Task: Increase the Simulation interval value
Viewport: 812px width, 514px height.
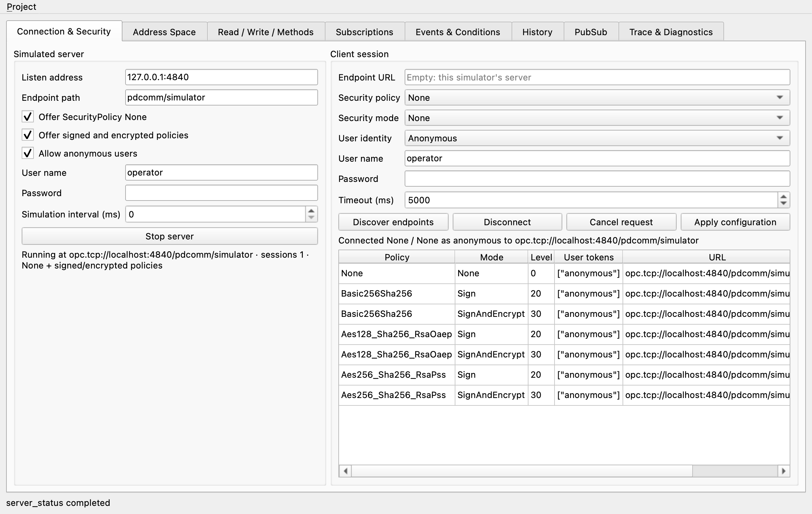Action: 311,211
